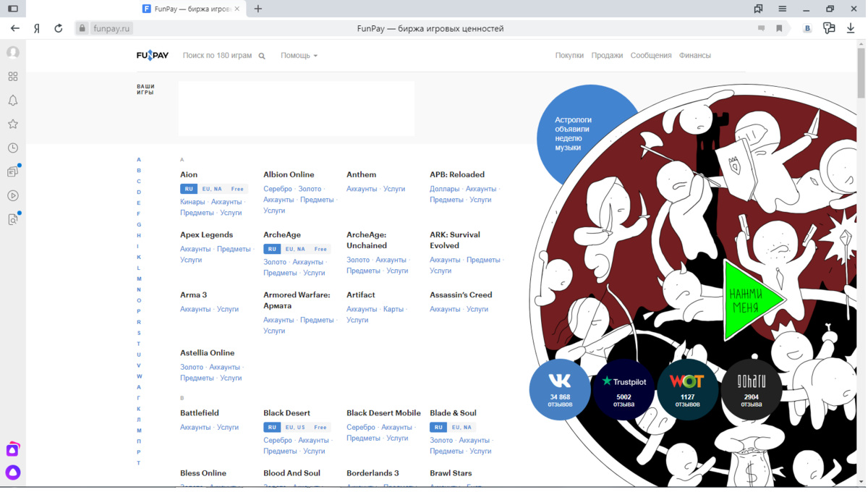Open browser downloads arrow icon
The image size is (868, 492).
pyautogui.click(x=851, y=28)
